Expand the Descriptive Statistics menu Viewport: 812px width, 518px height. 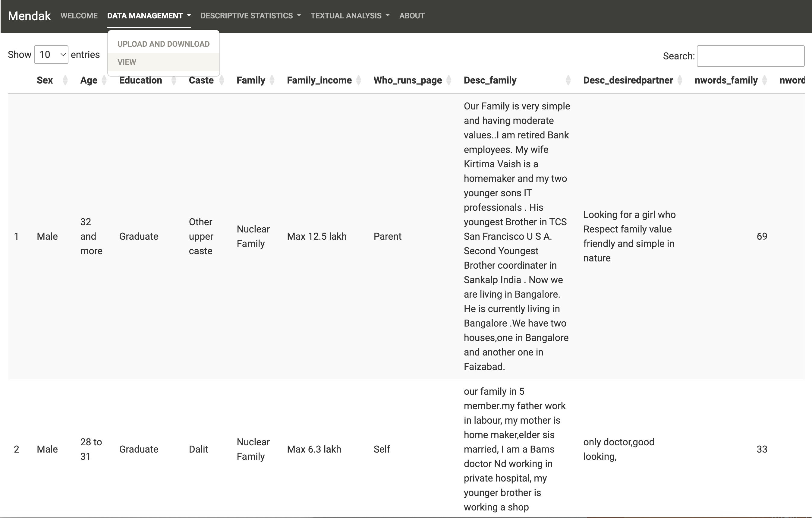point(250,16)
